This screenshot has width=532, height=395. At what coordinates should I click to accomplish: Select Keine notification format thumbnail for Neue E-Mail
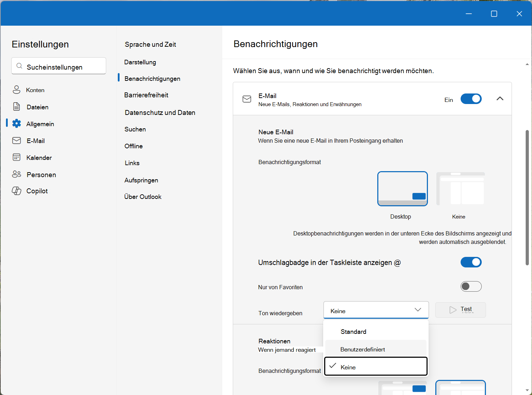[x=461, y=189]
